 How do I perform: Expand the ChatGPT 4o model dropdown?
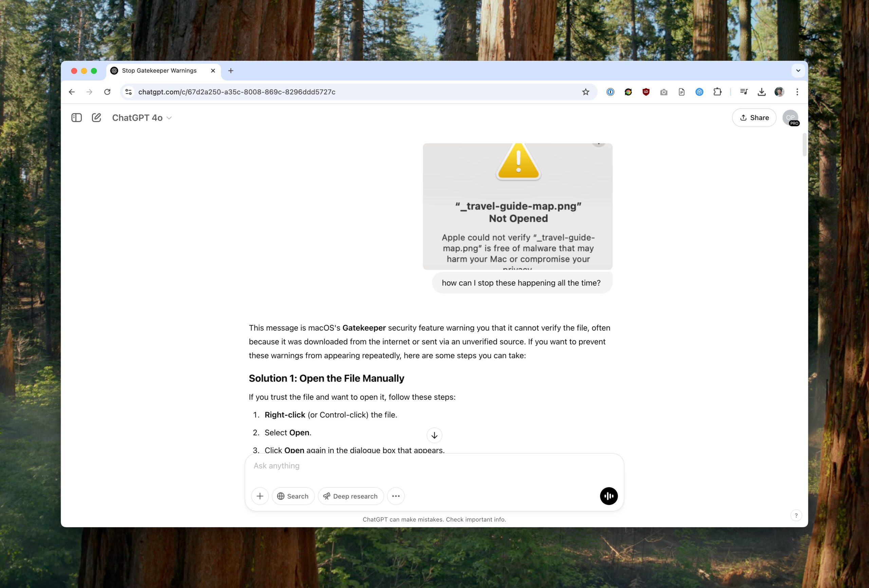point(142,118)
